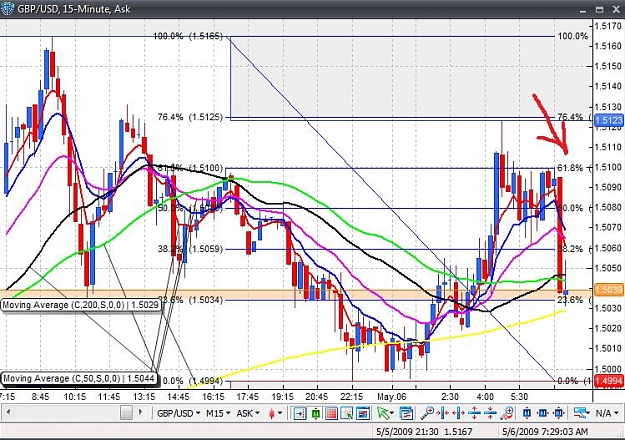
Task: Select the green arrow pointer tool
Action: coord(383,413)
